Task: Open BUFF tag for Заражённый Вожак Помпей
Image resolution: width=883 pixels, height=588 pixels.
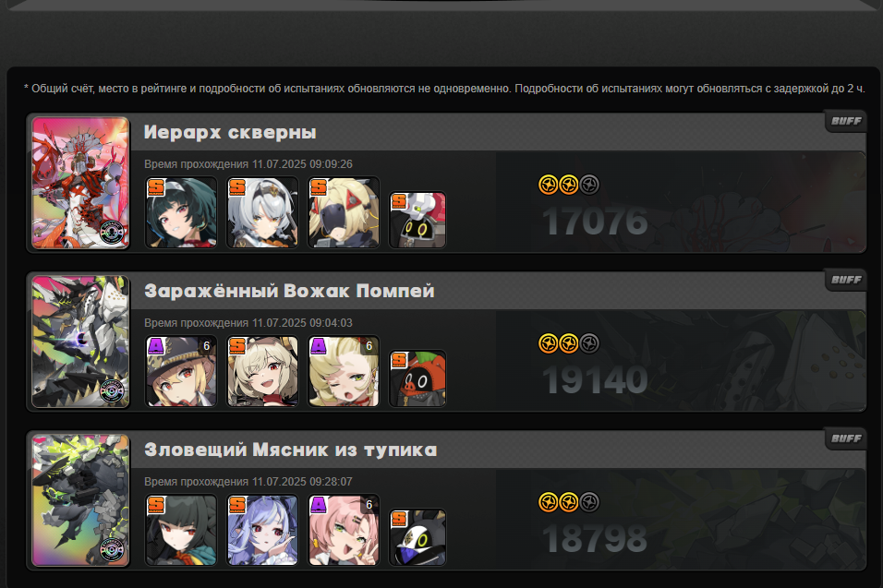Action: click(x=846, y=280)
